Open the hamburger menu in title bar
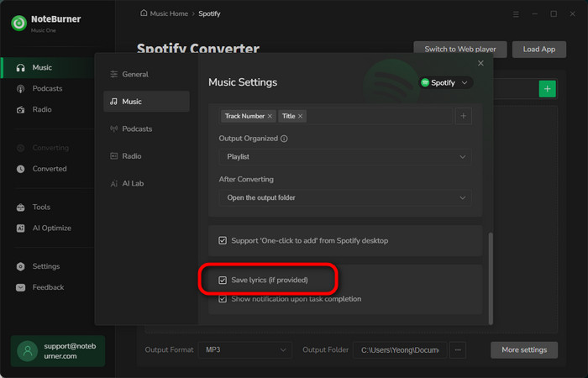Viewport: 588px width, 378px height. 516,14
